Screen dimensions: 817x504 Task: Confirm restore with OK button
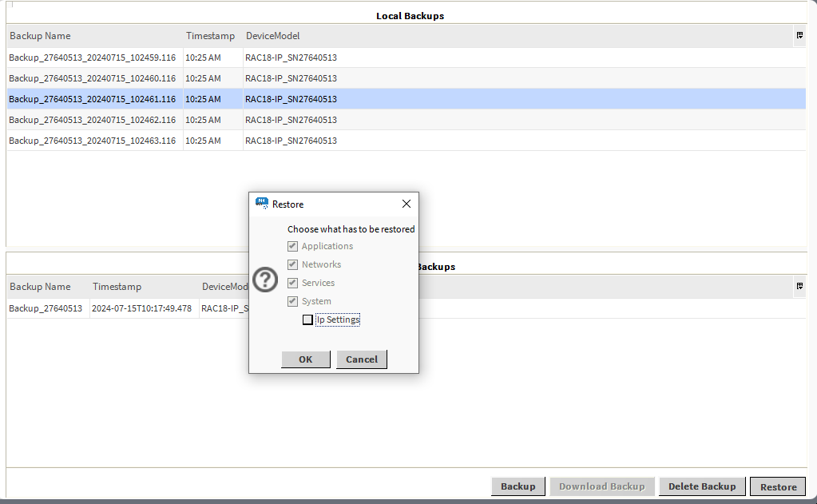[x=305, y=359]
